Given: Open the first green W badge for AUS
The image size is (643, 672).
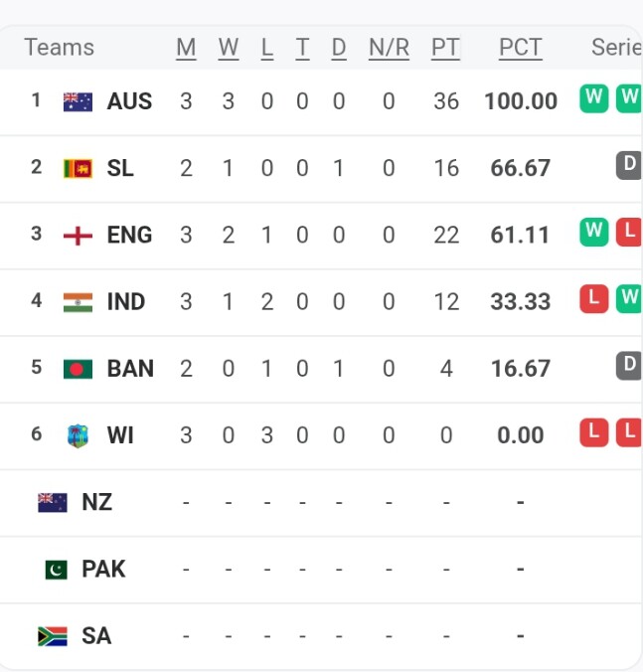Looking at the screenshot, I should (593, 98).
